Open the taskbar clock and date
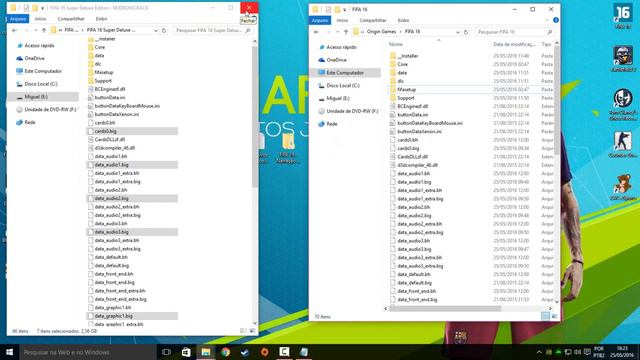The image size is (640, 360). click(622, 352)
